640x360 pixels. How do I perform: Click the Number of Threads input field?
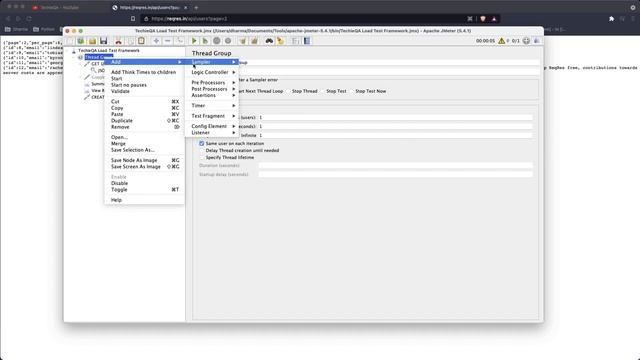tap(395, 118)
